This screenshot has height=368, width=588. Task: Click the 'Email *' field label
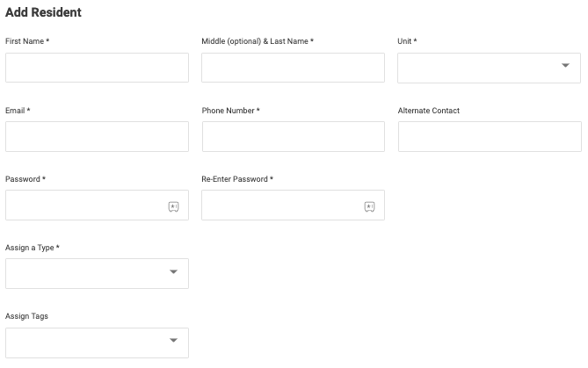[x=18, y=111]
